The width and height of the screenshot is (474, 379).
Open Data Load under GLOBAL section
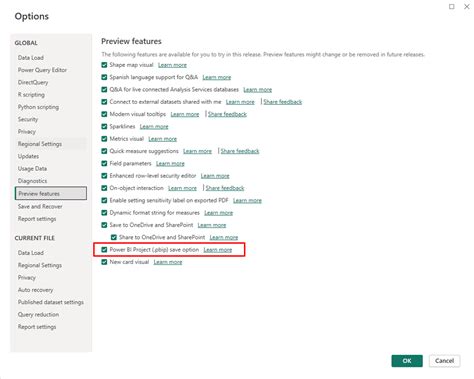(x=31, y=58)
